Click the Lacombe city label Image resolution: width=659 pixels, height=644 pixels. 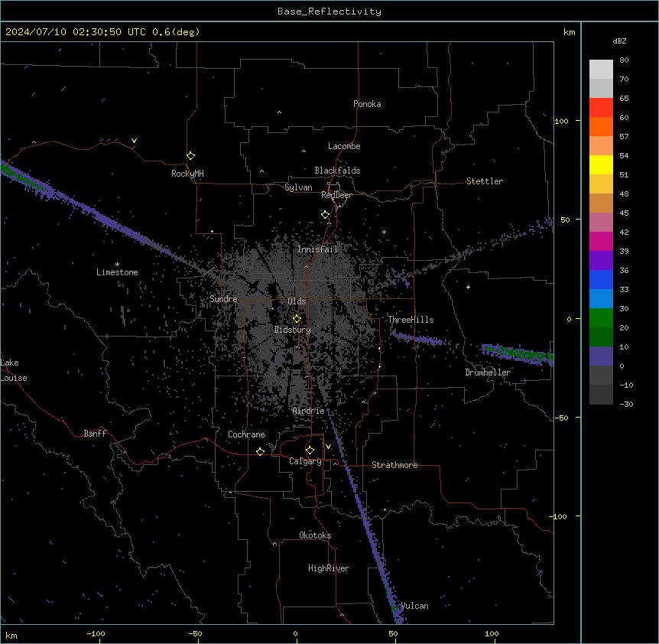pyautogui.click(x=344, y=146)
